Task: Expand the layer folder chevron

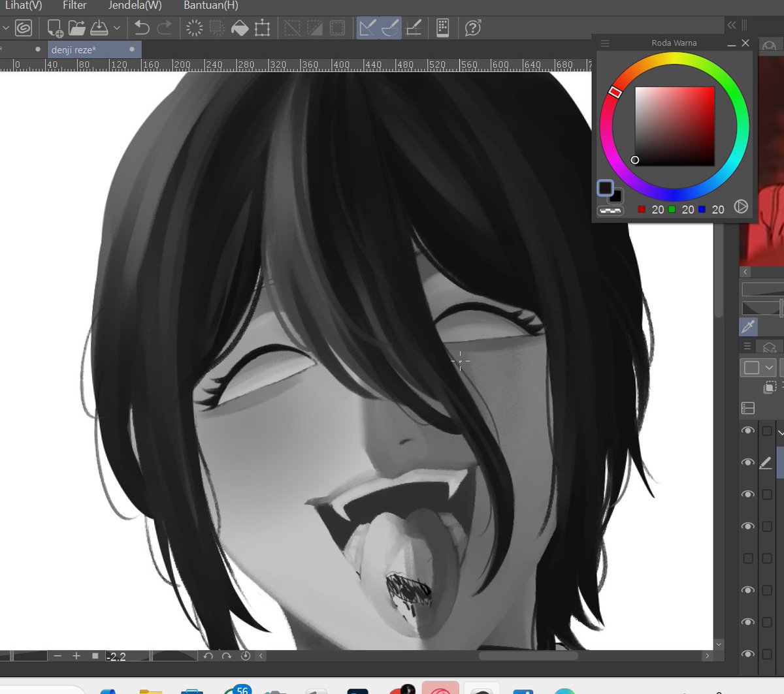Action: [x=781, y=432]
